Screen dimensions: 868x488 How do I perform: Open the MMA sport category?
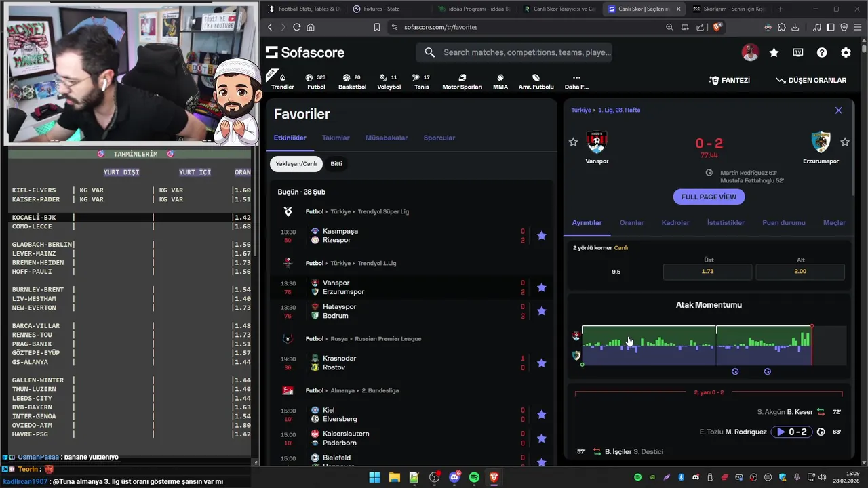coord(500,81)
